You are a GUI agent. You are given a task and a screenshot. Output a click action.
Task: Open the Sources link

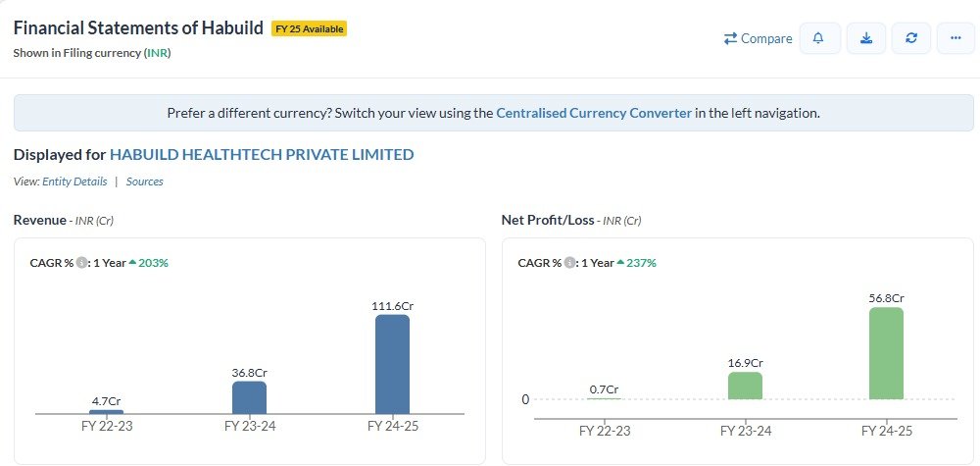coord(144,181)
